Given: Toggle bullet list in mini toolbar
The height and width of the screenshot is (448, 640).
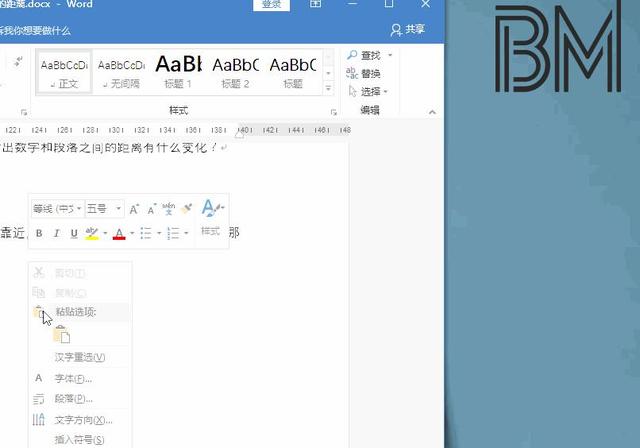Looking at the screenshot, I should pos(146,233).
